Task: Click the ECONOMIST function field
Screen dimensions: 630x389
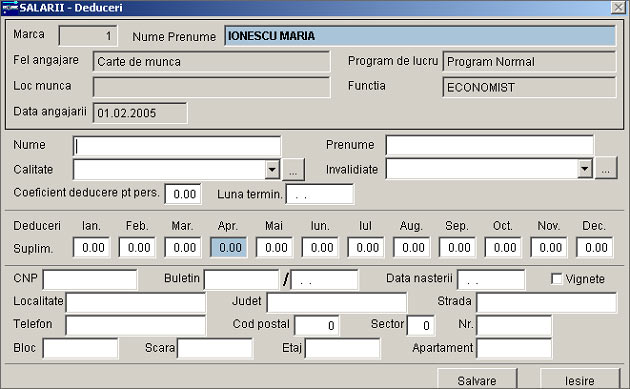Action: 529,87
